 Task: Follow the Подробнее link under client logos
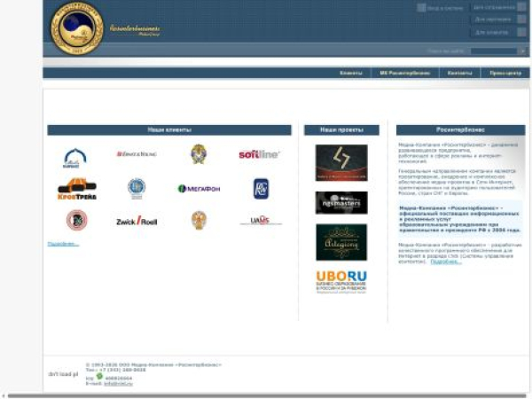click(x=63, y=244)
